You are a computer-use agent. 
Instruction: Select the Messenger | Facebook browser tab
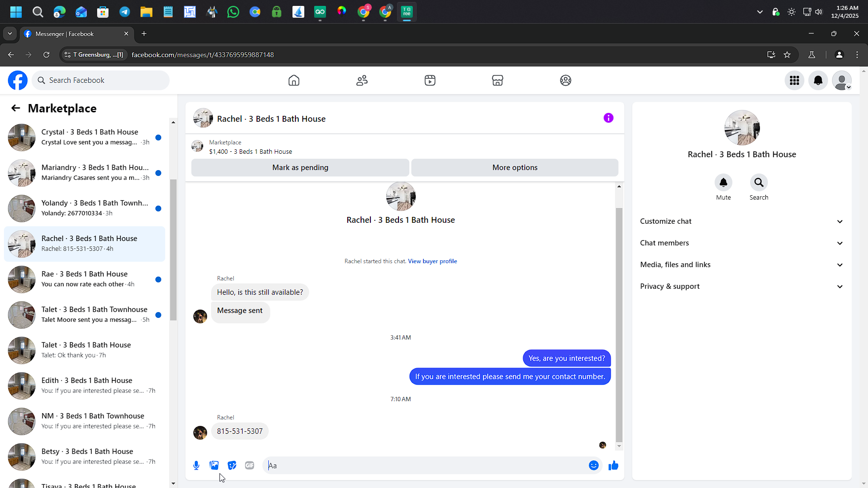[76, 34]
